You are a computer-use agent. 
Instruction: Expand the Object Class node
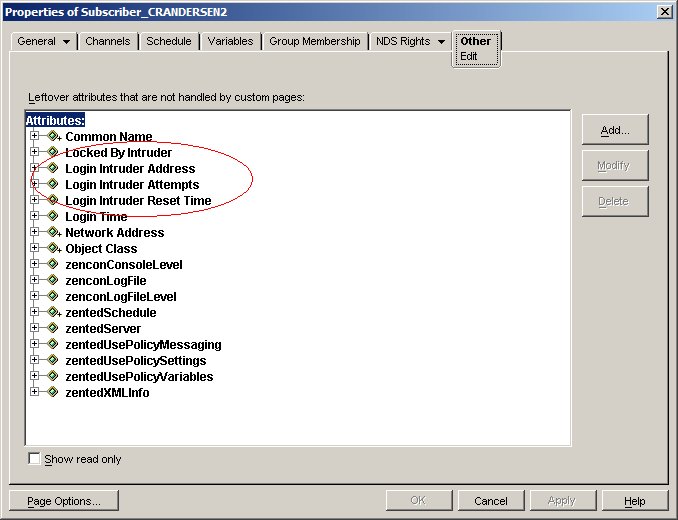tap(35, 248)
